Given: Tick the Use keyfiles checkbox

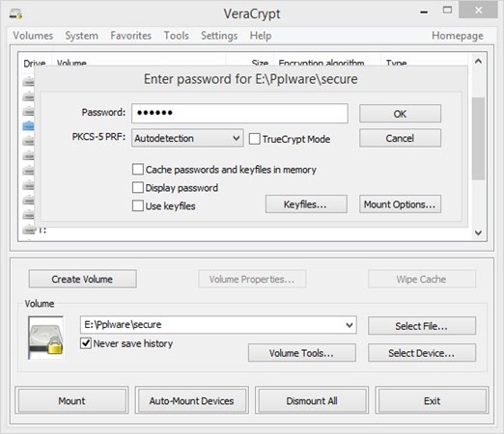Looking at the screenshot, I should coord(138,205).
